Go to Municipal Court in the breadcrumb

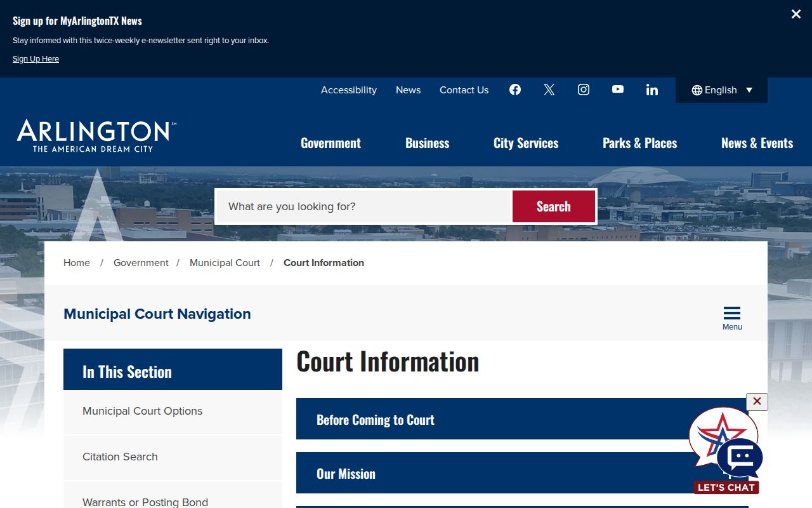pos(225,263)
